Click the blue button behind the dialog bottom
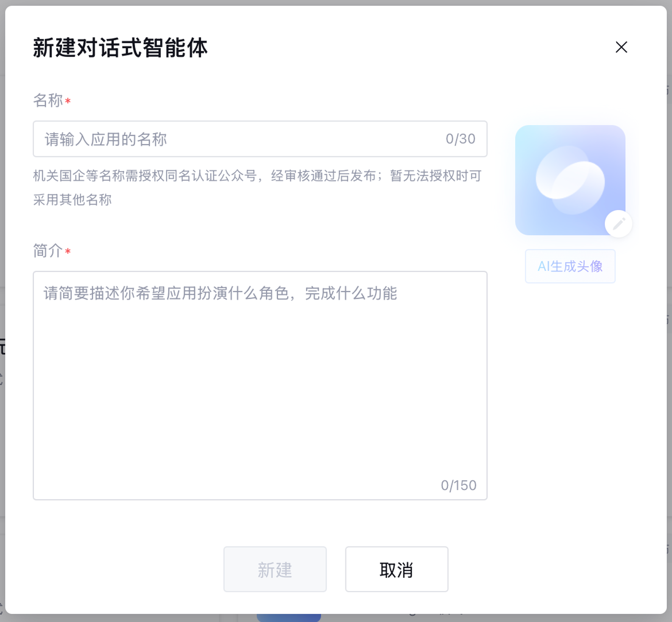The width and height of the screenshot is (672, 622). (289, 618)
